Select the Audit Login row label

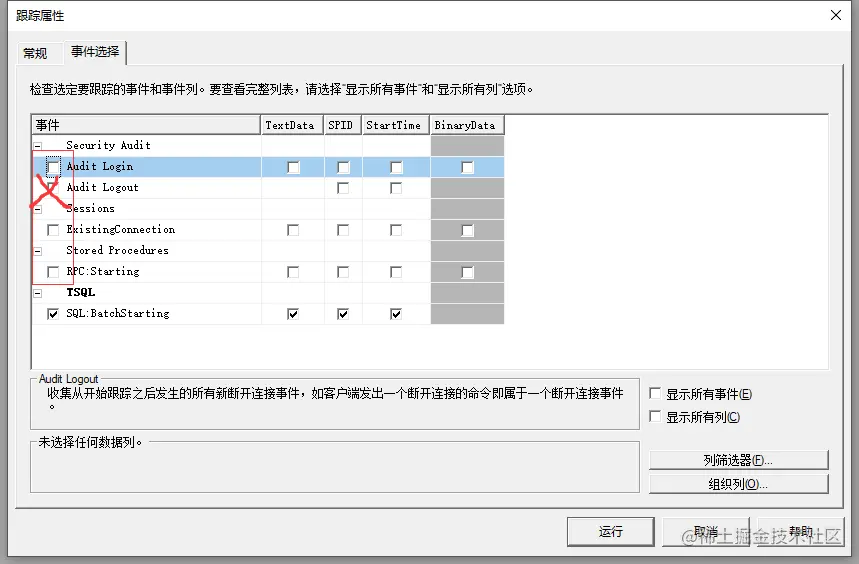point(100,166)
